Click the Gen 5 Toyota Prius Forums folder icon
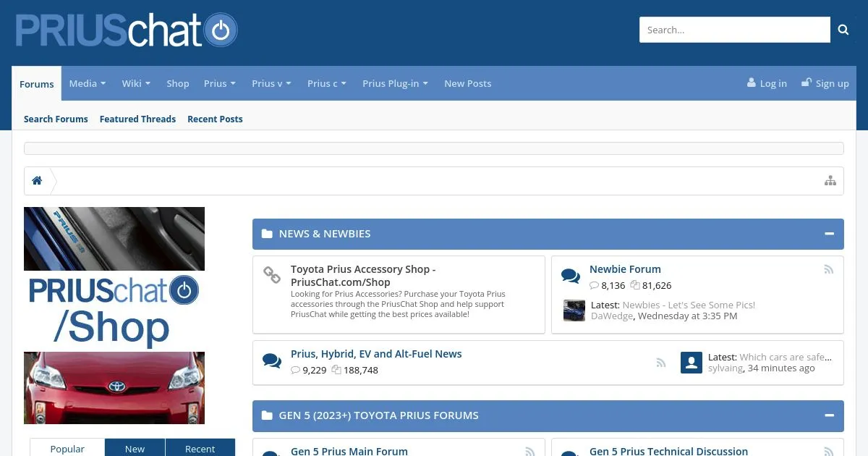The height and width of the screenshot is (456, 868). pos(267,415)
